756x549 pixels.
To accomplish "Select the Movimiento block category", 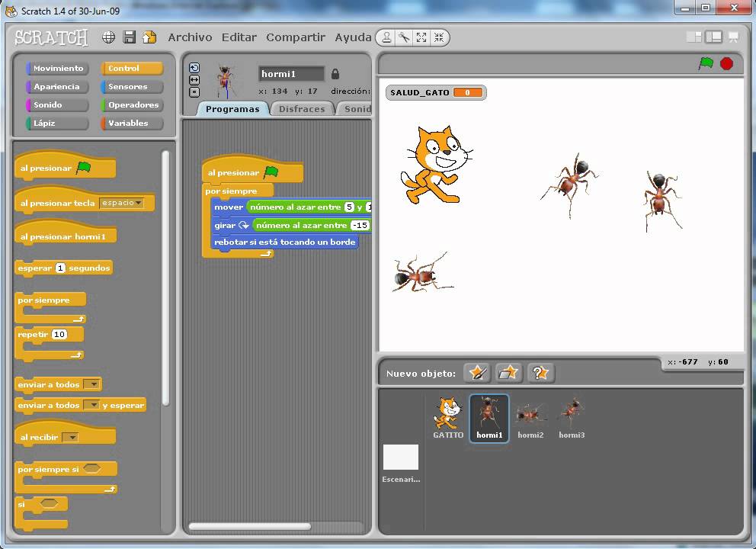I will [57, 68].
